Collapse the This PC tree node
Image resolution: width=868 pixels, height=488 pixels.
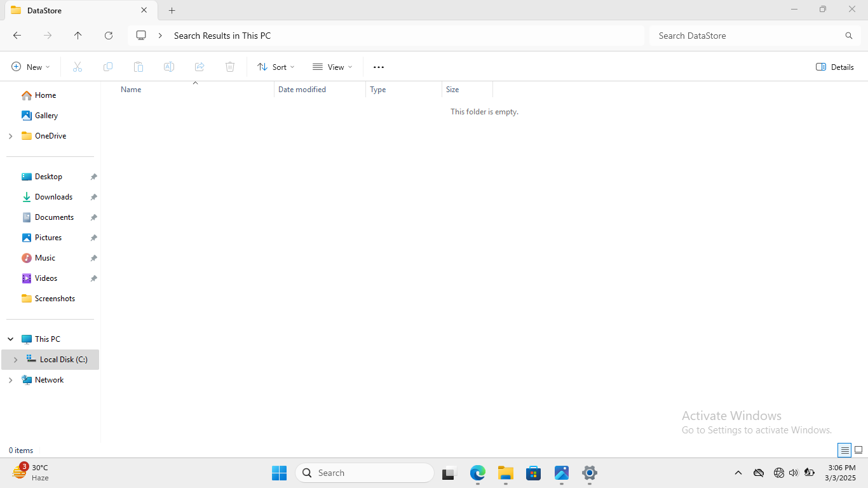tap(10, 339)
